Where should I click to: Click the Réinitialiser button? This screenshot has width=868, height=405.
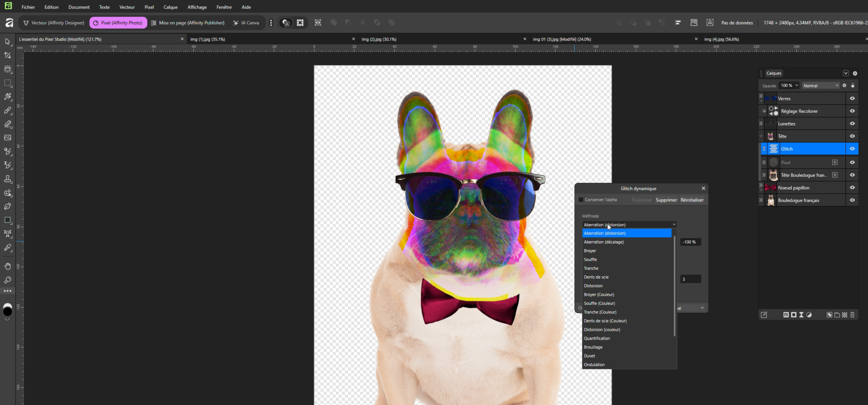pyautogui.click(x=692, y=200)
